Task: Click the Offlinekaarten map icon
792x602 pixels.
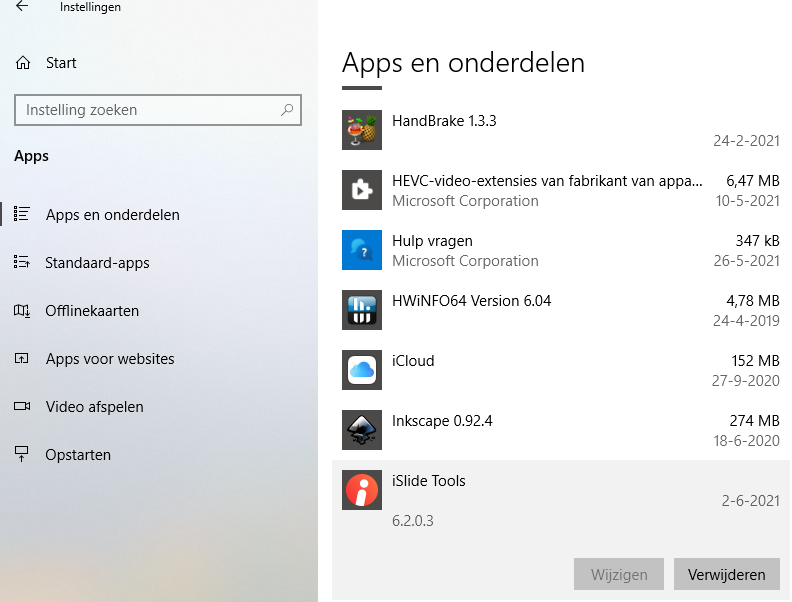Action: pyautogui.click(x=22, y=311)
